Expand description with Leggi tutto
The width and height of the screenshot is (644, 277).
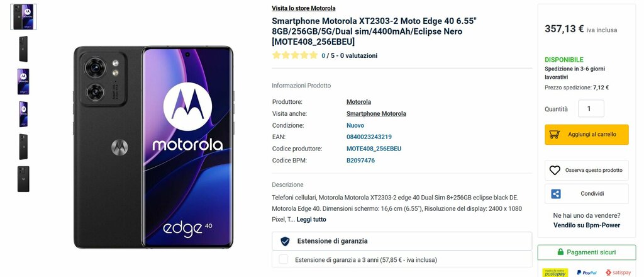[x=311, y=220]
